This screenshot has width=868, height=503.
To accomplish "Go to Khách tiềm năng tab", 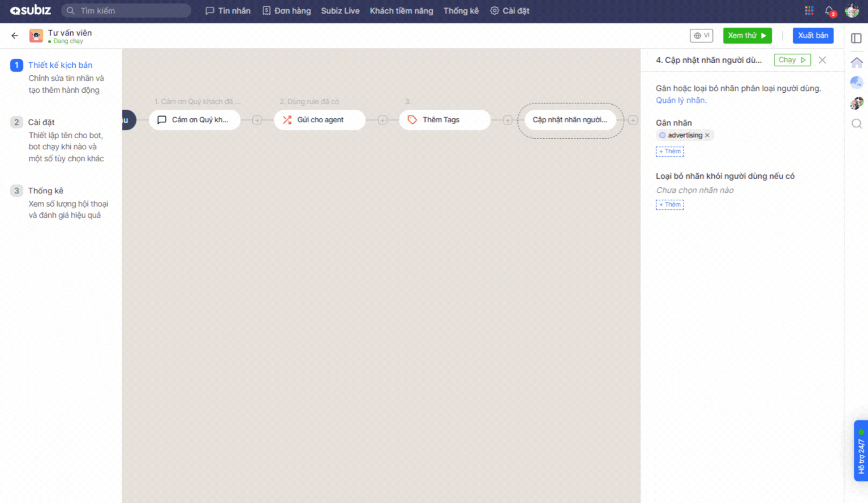I will pyautogui.click(x=401, y=11).
